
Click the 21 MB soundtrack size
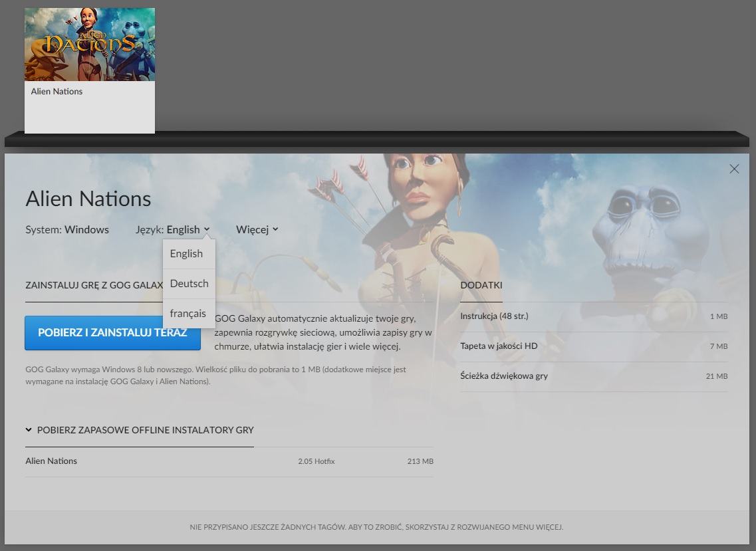pos(717,376)
